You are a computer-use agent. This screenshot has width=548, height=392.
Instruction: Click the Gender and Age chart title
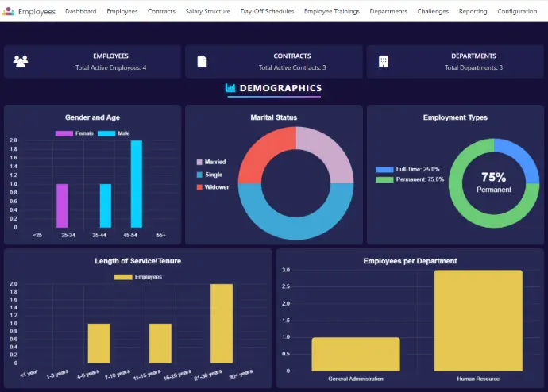92,117
